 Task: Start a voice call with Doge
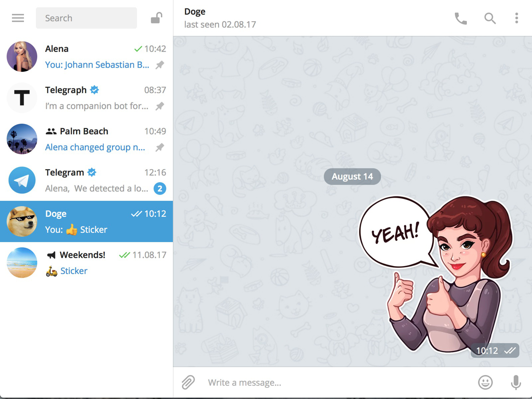(x=461, y=18)
